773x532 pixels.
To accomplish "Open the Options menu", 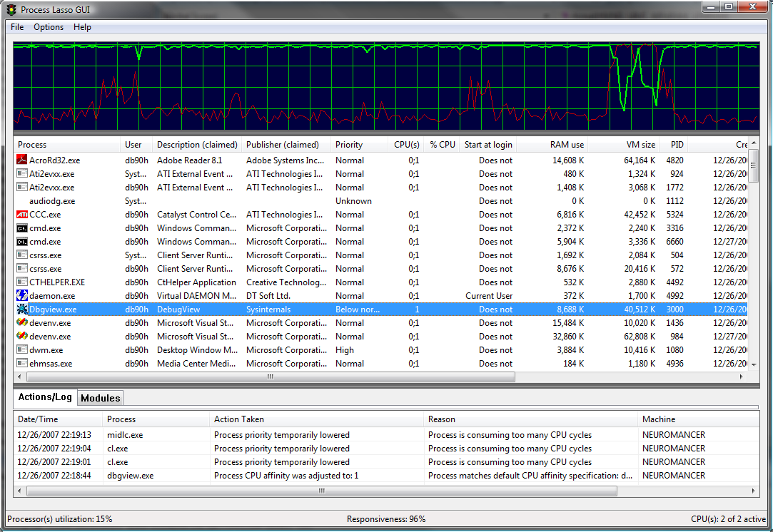I will coord(49,27).
